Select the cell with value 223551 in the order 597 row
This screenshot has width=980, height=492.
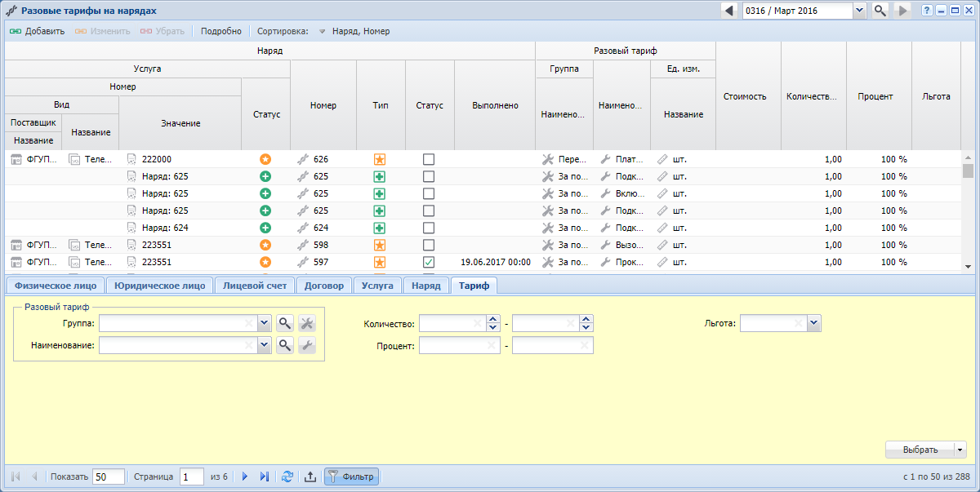point(180,262)
